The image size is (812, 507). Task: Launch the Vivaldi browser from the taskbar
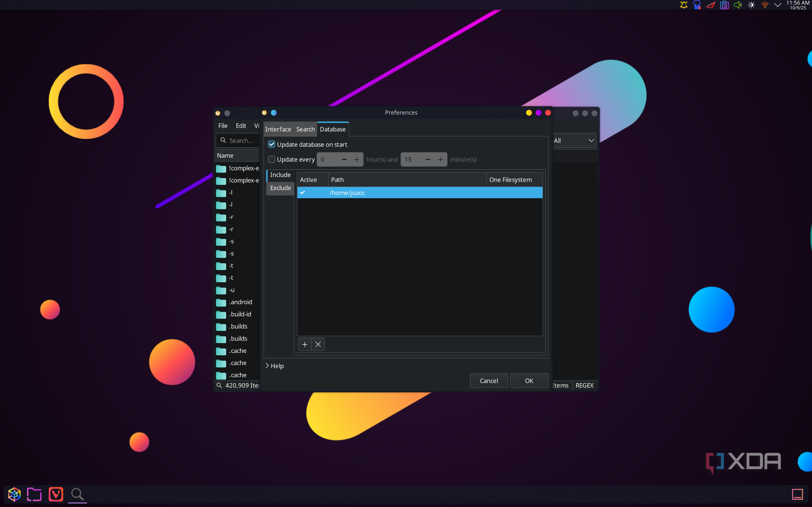(56, 494)
